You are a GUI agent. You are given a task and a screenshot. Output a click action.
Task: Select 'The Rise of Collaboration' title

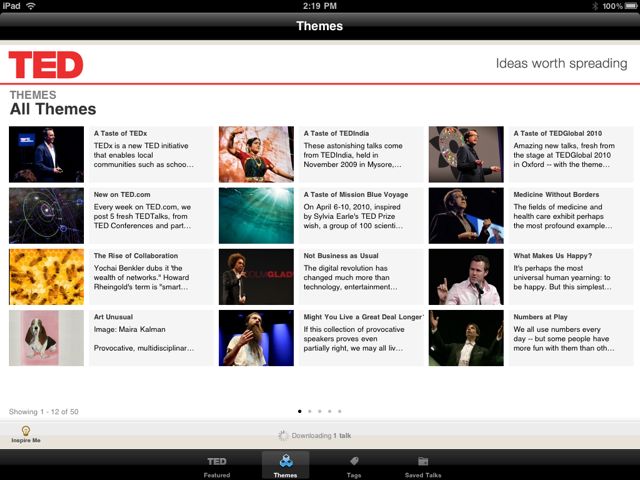(x=136, y=256)
